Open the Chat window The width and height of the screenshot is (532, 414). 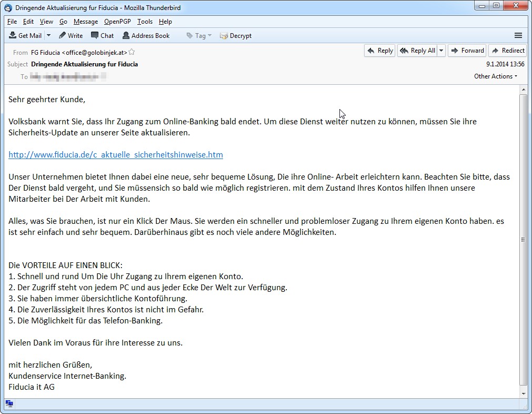102,35
